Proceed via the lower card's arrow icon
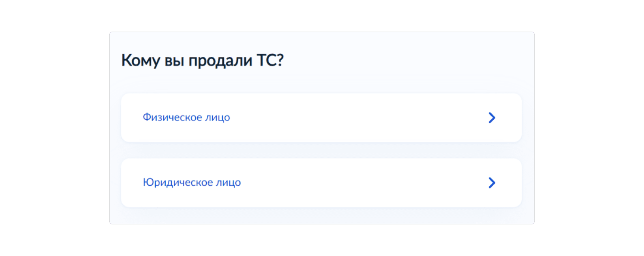The image size is (644, 256). [492, 183]
